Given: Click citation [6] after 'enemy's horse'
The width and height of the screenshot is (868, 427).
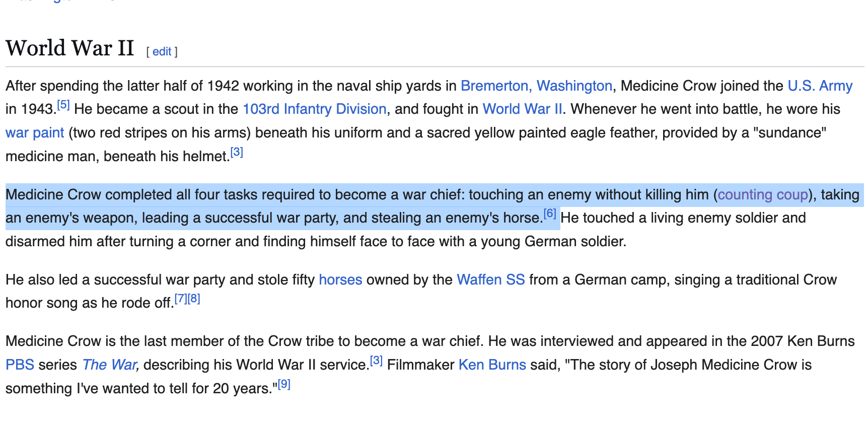Looking at the screenshot, I should pos(550,213).
